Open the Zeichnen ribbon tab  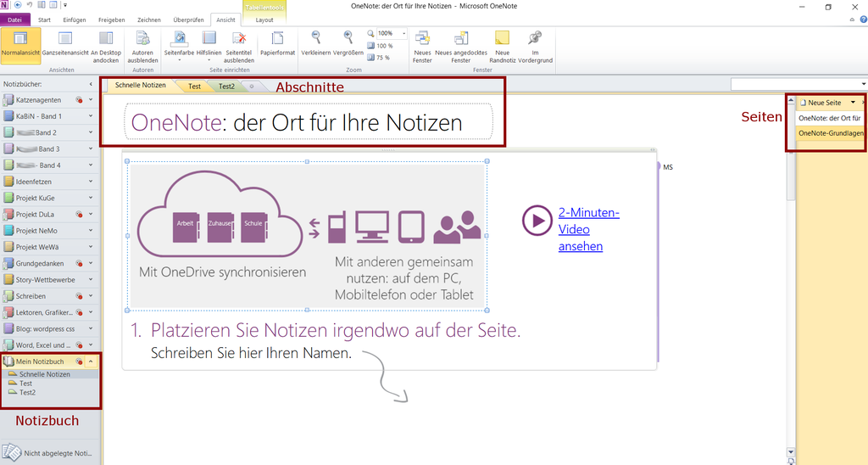pyautogui.click(x=149, y=20)
